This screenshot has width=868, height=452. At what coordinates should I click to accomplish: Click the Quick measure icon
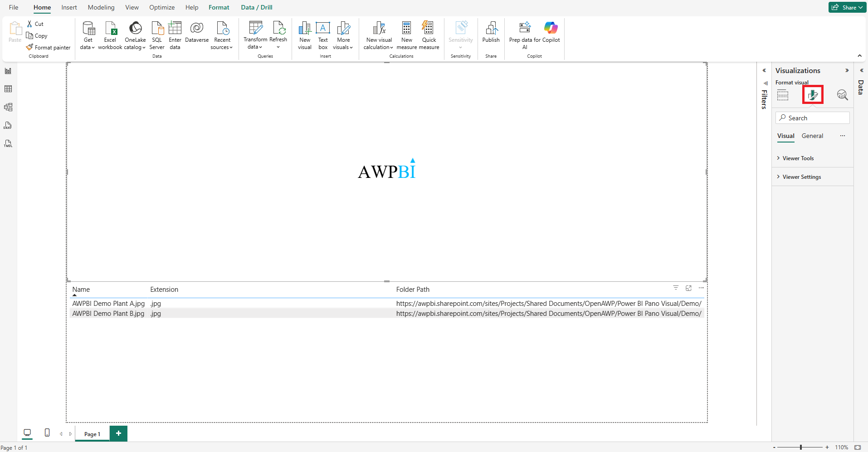click(x=428, y=28)
